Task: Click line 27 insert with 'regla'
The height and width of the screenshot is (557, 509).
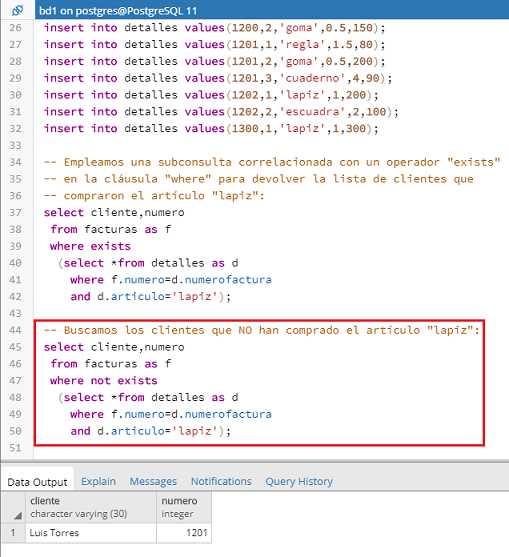Action: 214,44
